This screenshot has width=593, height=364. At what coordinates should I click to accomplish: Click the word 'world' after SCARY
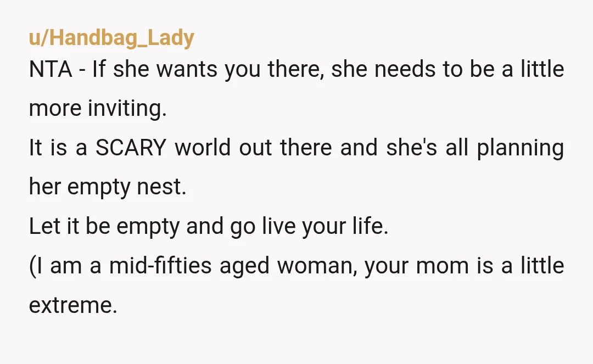tap(203, 148)
